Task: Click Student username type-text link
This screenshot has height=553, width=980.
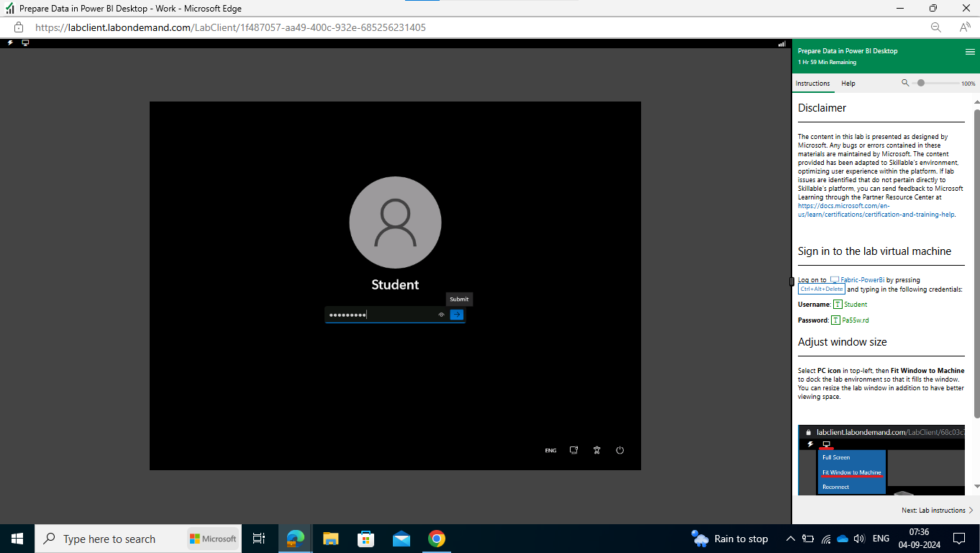Action: coord(850,305)
